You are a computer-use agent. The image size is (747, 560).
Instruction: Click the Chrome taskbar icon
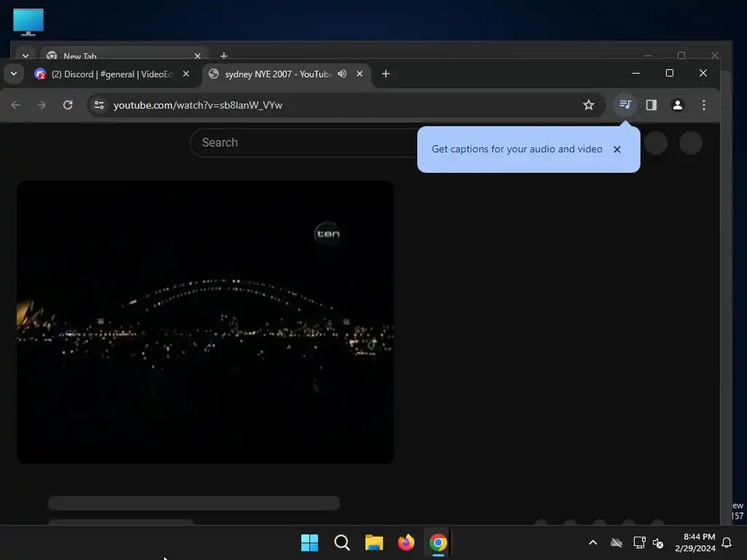point(438,542)
